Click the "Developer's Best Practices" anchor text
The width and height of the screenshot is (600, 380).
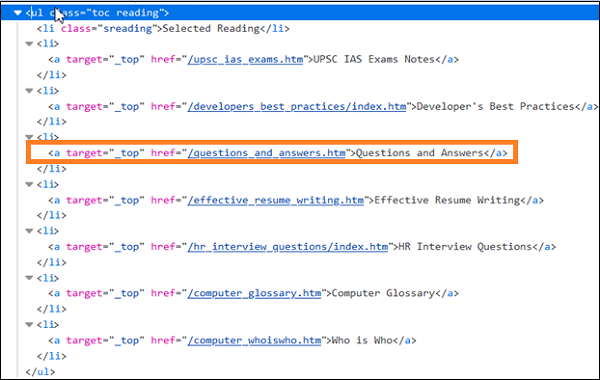click(x=496, y=106)
